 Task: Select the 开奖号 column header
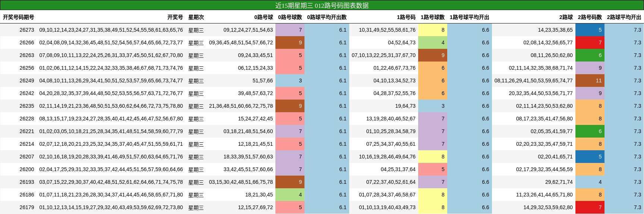[175, 17]
